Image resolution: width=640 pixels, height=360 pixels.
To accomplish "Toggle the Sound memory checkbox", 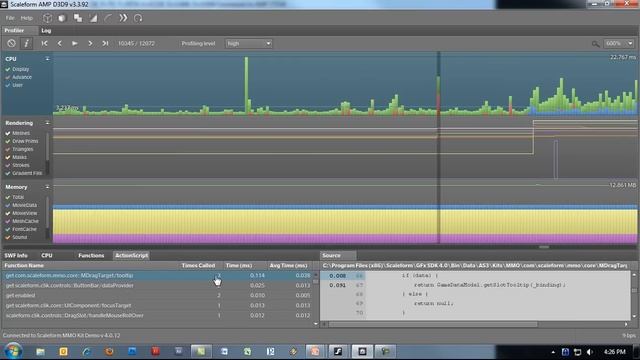I will click(x=8, y=237).
